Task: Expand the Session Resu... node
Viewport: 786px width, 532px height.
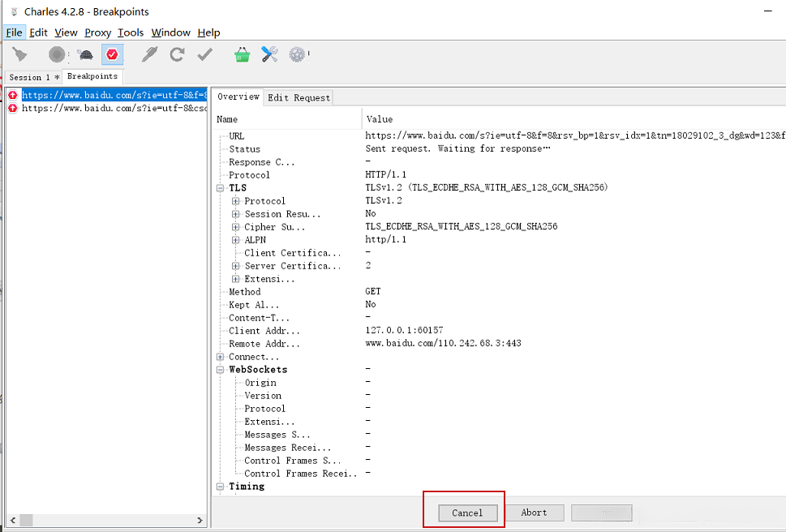Action: click(x=235, y=214)
